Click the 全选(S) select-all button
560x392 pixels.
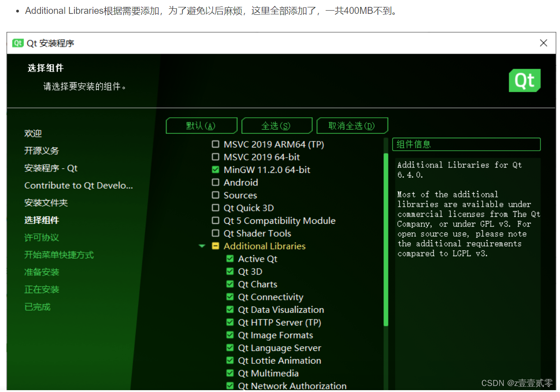pyautogui.click(x=277, y=126)
